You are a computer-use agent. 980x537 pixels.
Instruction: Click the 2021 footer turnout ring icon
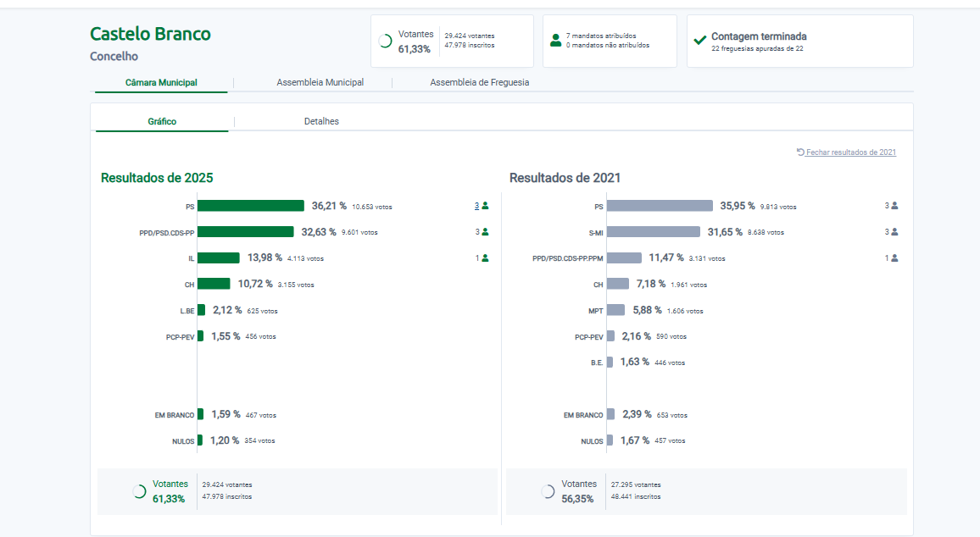tap(548, 491)
